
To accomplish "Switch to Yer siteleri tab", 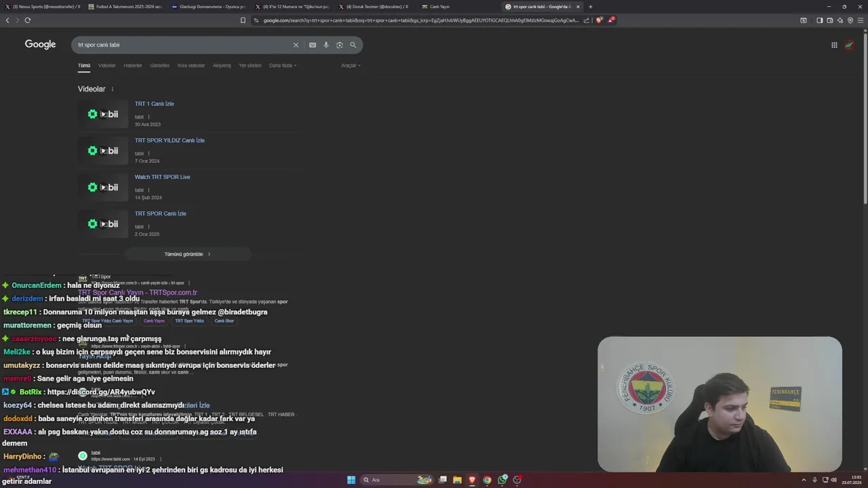I will click(250, 66).
